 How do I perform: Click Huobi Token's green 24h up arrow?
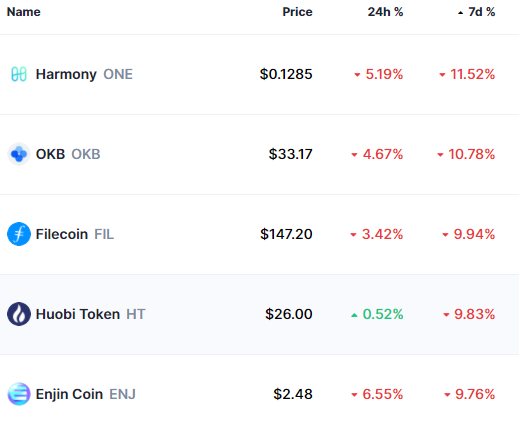click(x=354, y=315)
